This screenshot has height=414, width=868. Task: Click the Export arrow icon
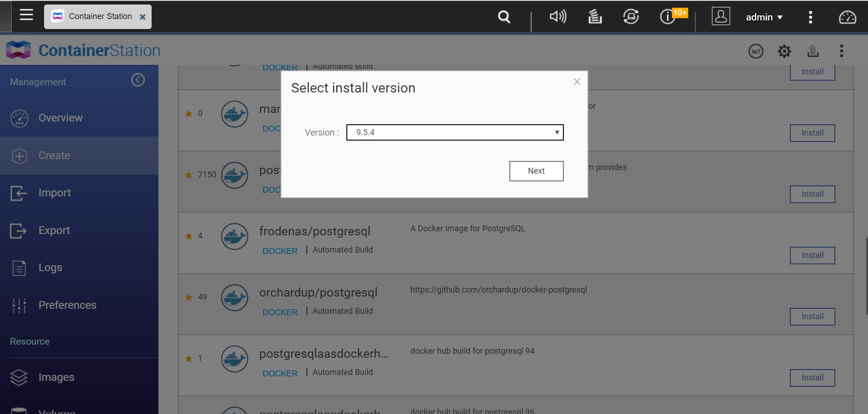click(19, 231)
